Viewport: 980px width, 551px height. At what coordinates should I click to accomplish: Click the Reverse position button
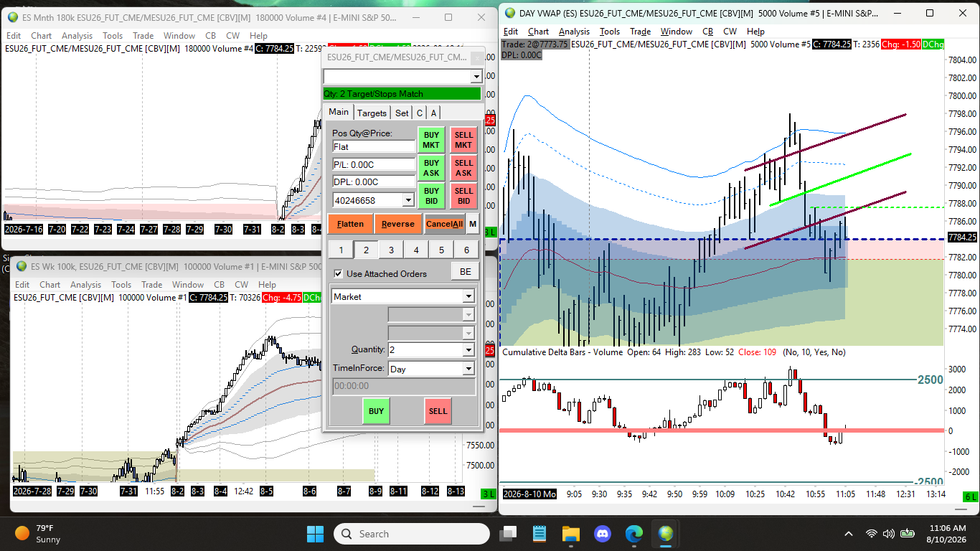398,224
